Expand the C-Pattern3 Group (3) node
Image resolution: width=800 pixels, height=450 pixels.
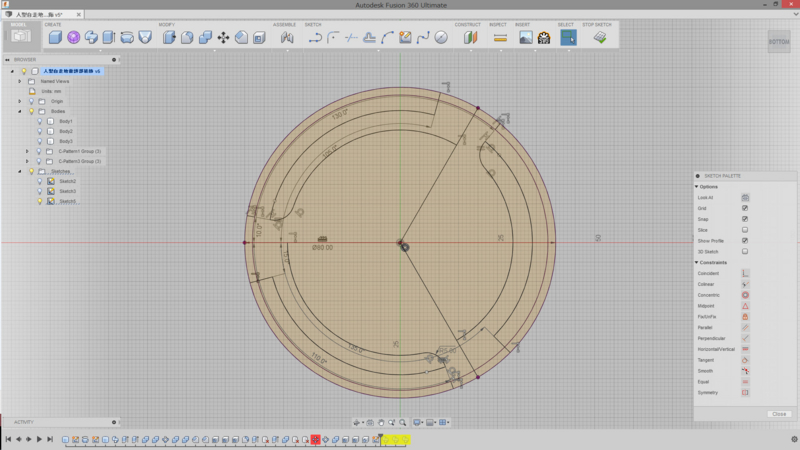point(28,161)
